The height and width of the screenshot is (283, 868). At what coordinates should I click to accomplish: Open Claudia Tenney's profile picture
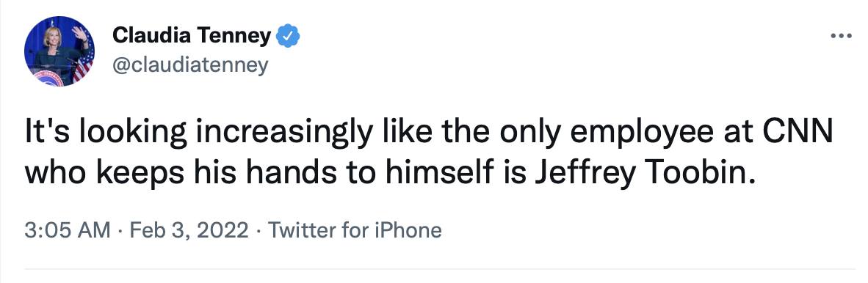coord(59,51)
